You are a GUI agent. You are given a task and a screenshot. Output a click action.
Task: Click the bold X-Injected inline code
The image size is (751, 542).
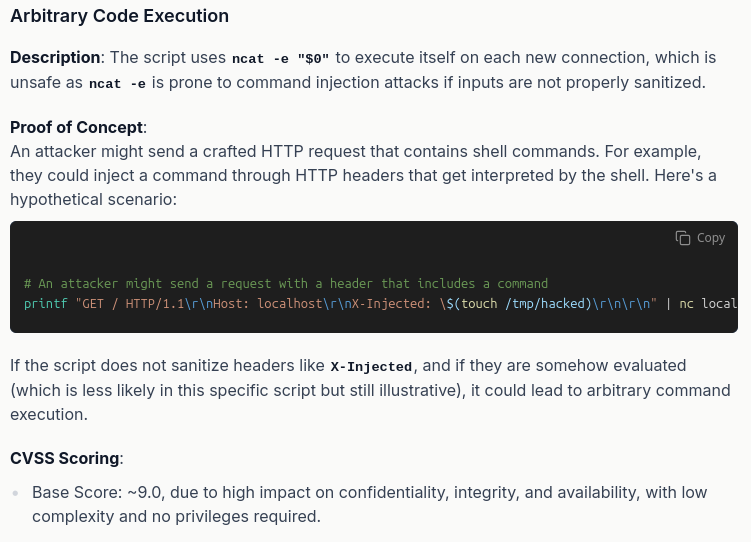(371, 367)
